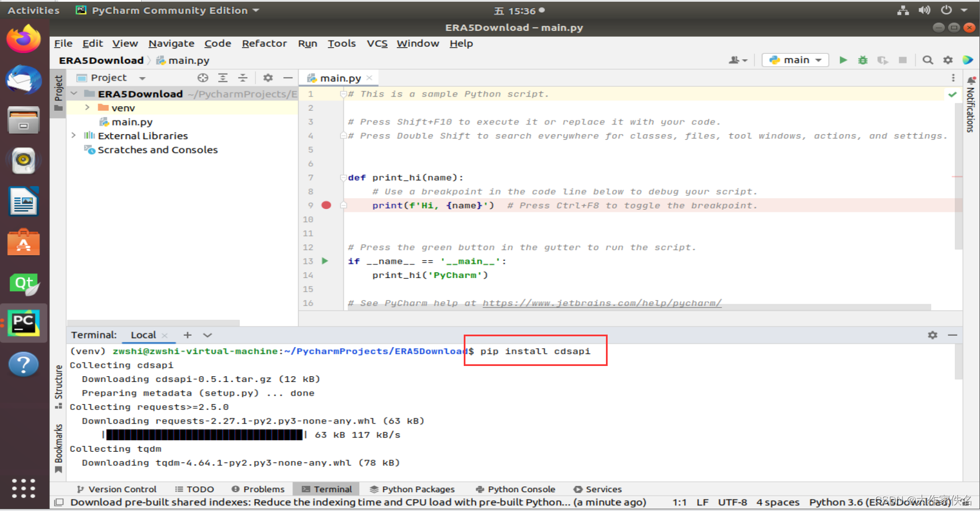The width and height of the screenshot is (980, 511).
Task: Add a new terminal session tab
Action: (x=187, y=335)
